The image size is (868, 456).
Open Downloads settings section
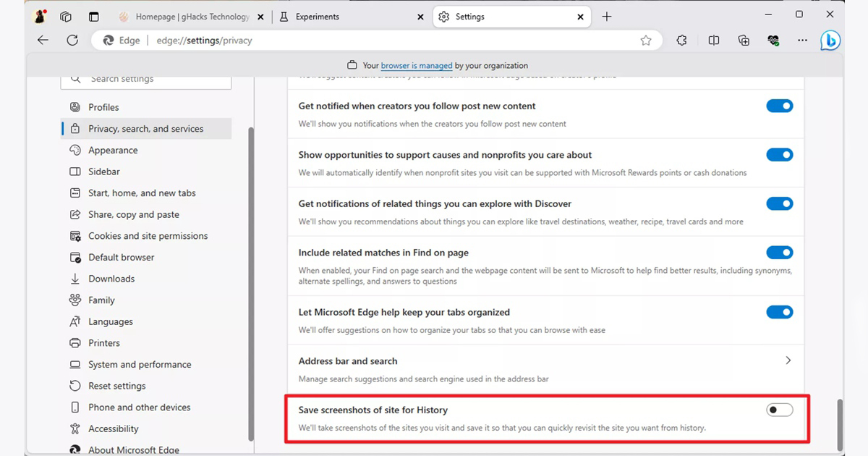pyautogui.click(x=146, y=279)
